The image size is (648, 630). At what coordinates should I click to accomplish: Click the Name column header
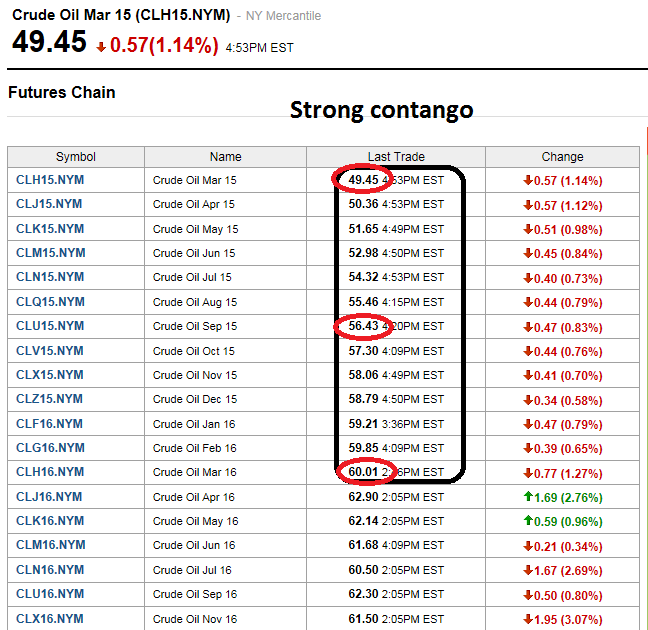coord(226,157)
